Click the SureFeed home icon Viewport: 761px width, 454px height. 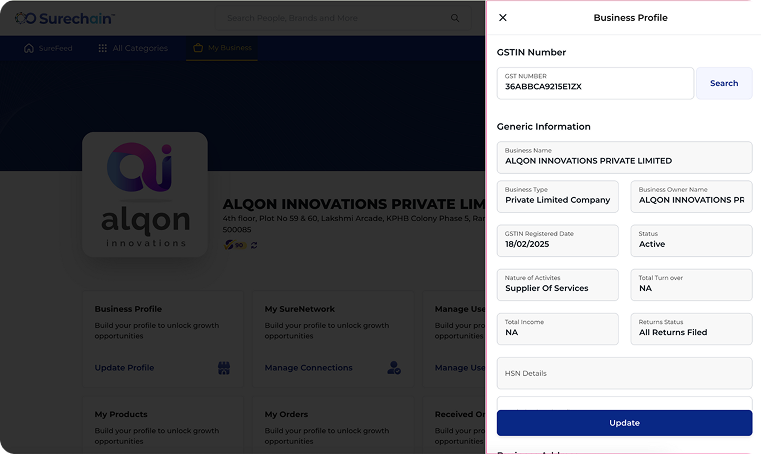click(29, 48)
